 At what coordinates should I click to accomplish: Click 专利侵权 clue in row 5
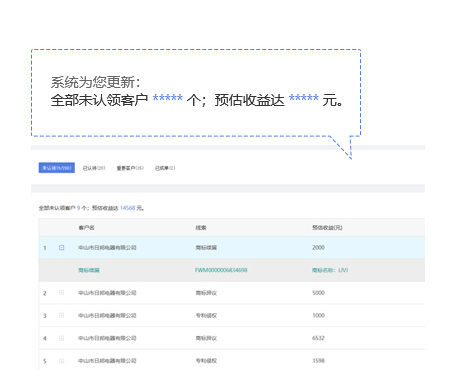click(x=206, y=361)
